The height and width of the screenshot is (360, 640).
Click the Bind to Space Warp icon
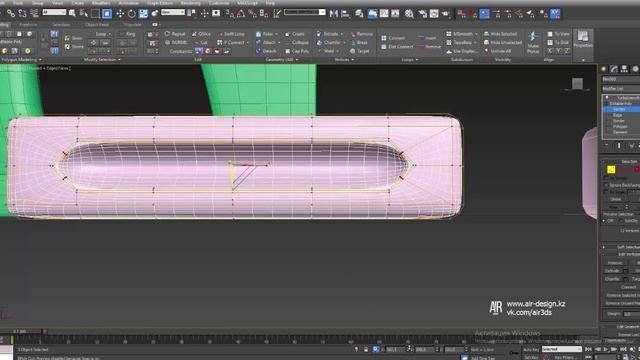tap(34, 13)
